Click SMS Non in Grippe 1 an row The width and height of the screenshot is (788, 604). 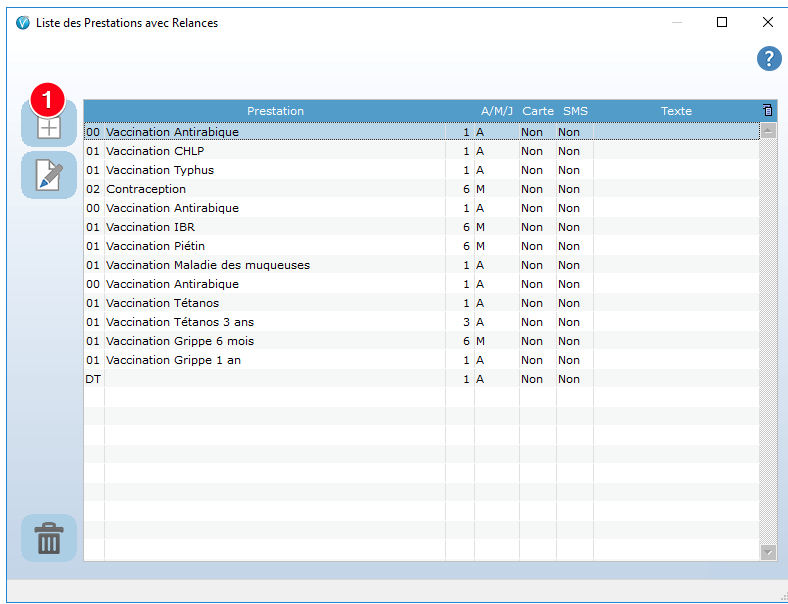(x=569, y=360)
